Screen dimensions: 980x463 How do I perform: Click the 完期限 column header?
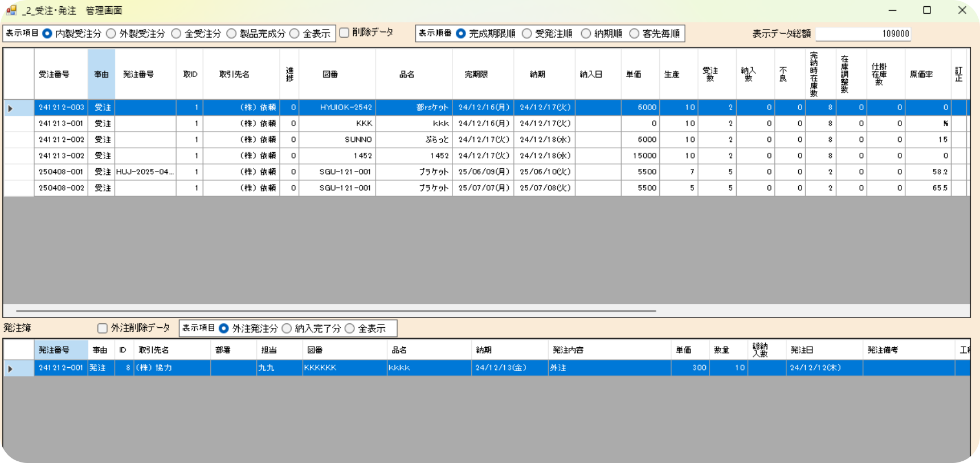click(x=476, y=74)
